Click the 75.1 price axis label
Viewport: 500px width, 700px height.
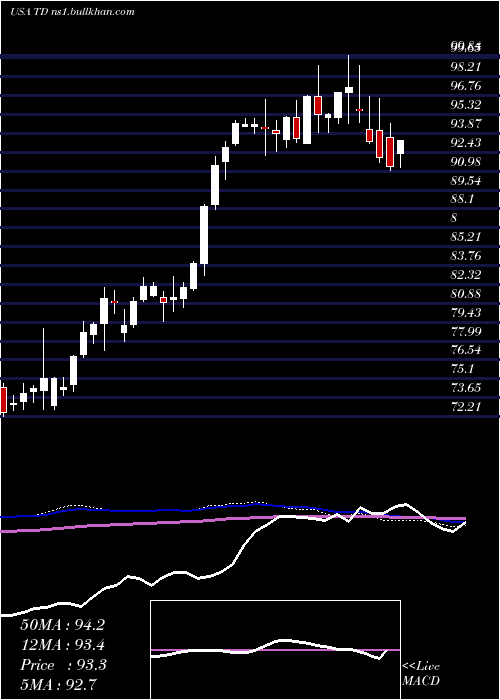pyautogui.click(x=462, y=369)
